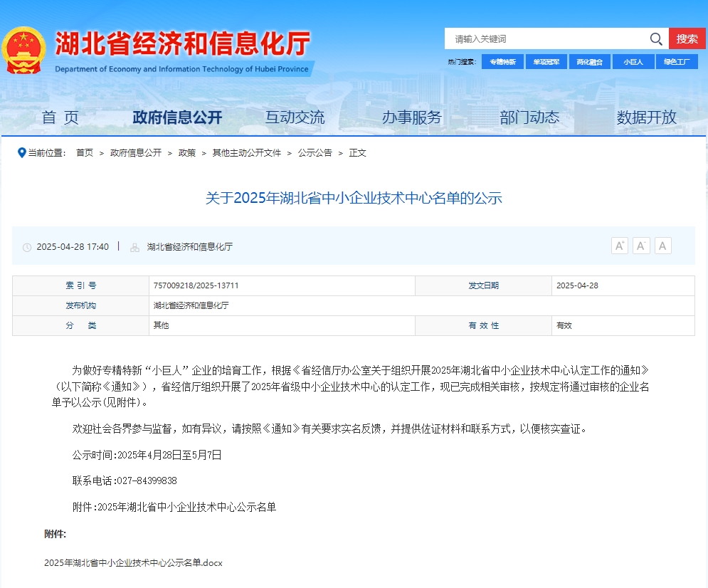Viewport: 708px width, 588px height.
Task: Click the clock icon beside the publish time
Action: [x=26, y=246]
